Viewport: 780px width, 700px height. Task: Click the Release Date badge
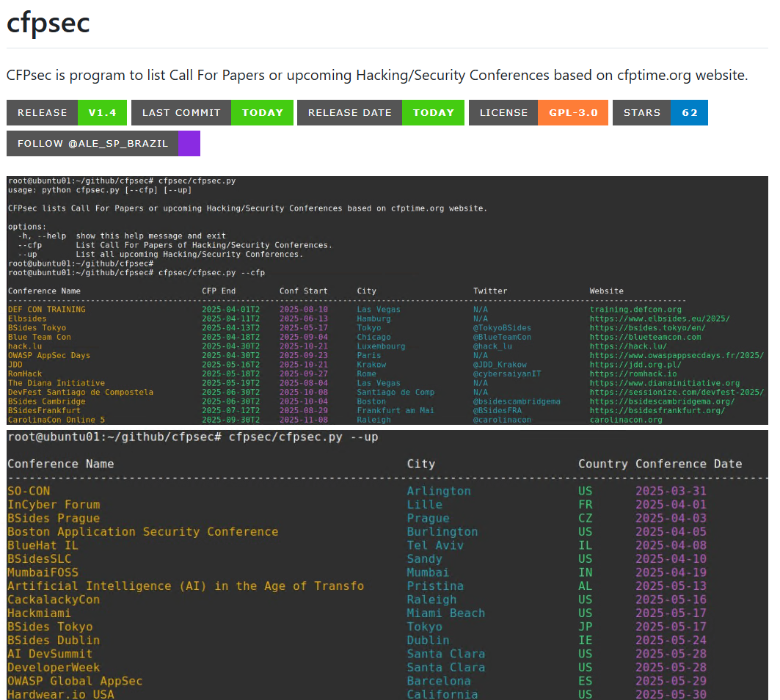coord(381,112)
